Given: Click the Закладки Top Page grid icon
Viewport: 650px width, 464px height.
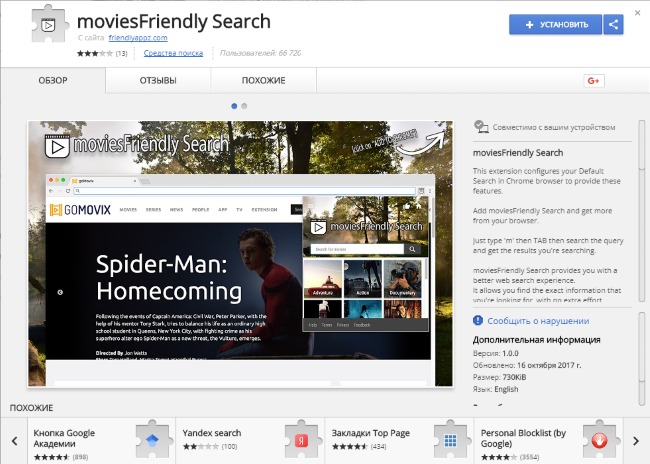Looking at the screenshot, I should 451,439.
